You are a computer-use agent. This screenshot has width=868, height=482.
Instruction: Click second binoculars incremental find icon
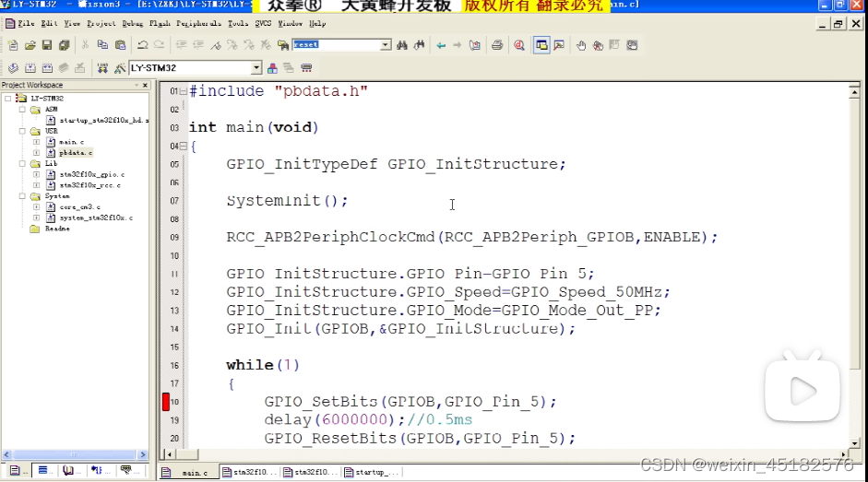click(x=419, y=45)
